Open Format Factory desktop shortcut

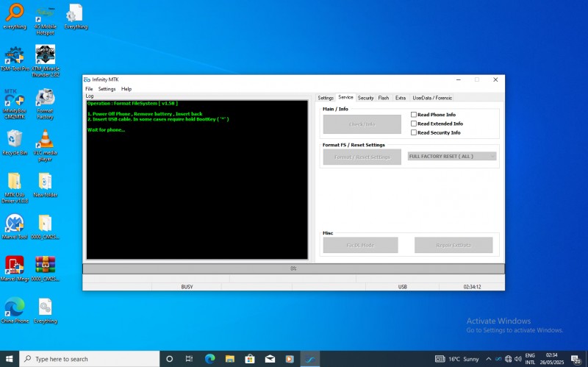pyautogui.click(x=46, y=104)
